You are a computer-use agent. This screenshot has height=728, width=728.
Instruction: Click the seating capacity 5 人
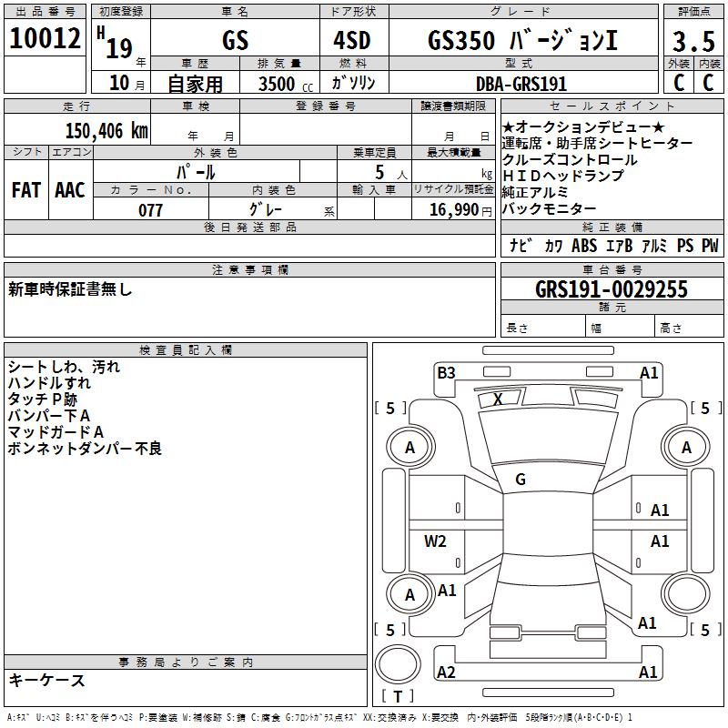point(390,173)
